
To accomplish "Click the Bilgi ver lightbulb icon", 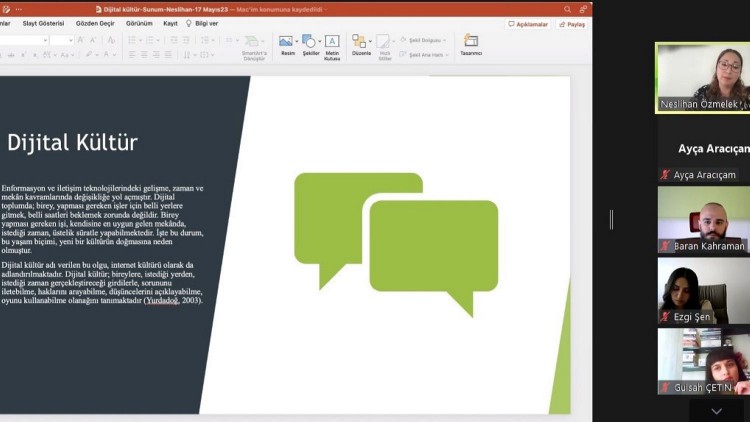I will point(188,23).
